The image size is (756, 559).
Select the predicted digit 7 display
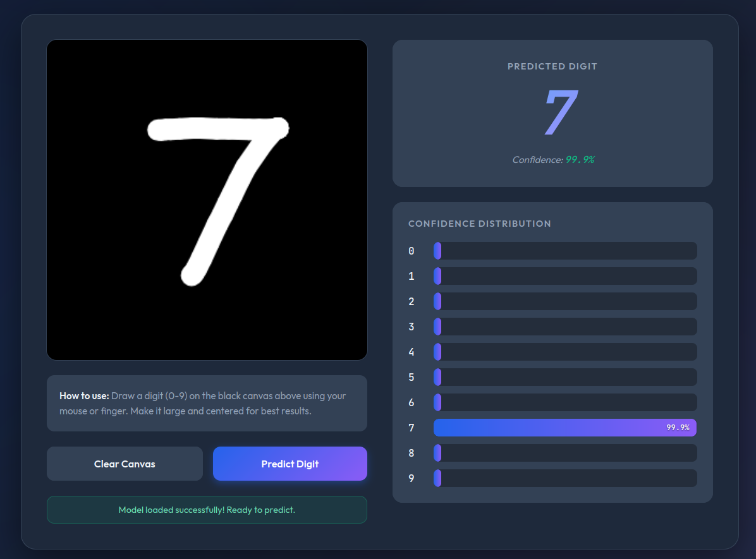coord(561,114)
